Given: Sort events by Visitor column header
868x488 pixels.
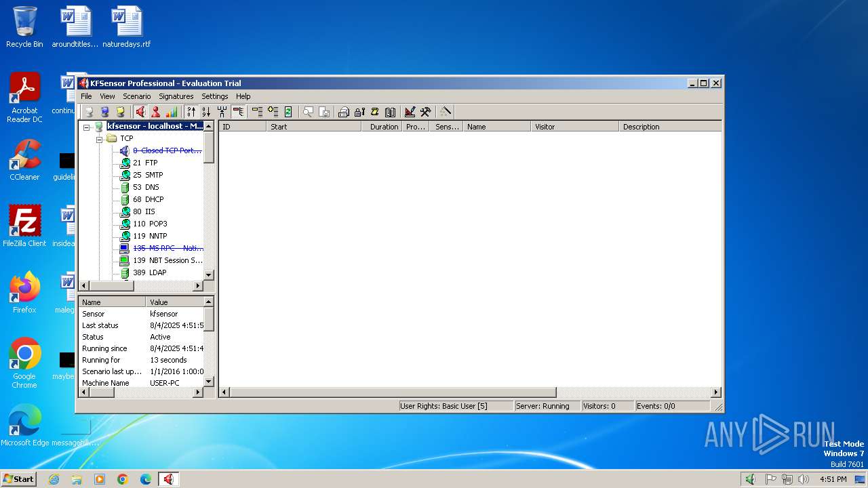Looking at the screenshot, I should pyautogui.click(x=575, y=127).
